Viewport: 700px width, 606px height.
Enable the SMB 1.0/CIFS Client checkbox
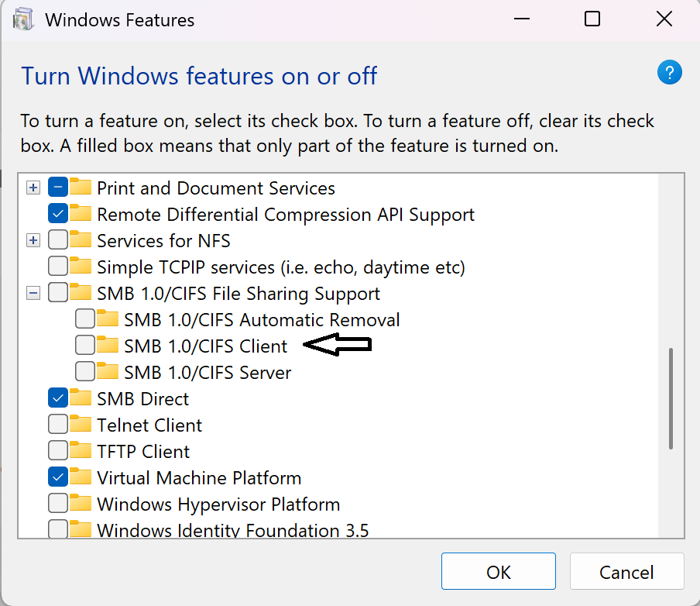[85, 346]
